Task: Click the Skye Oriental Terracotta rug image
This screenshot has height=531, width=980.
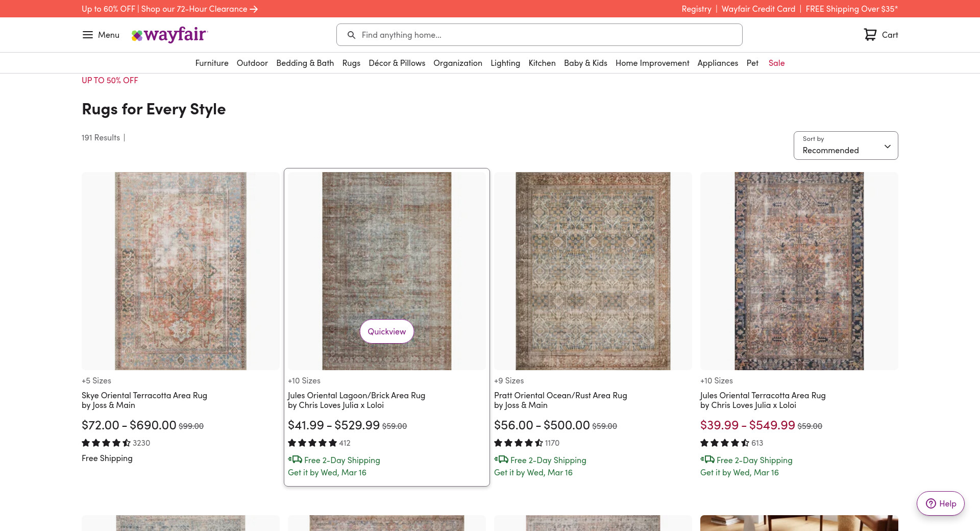Action: point(181,271)
